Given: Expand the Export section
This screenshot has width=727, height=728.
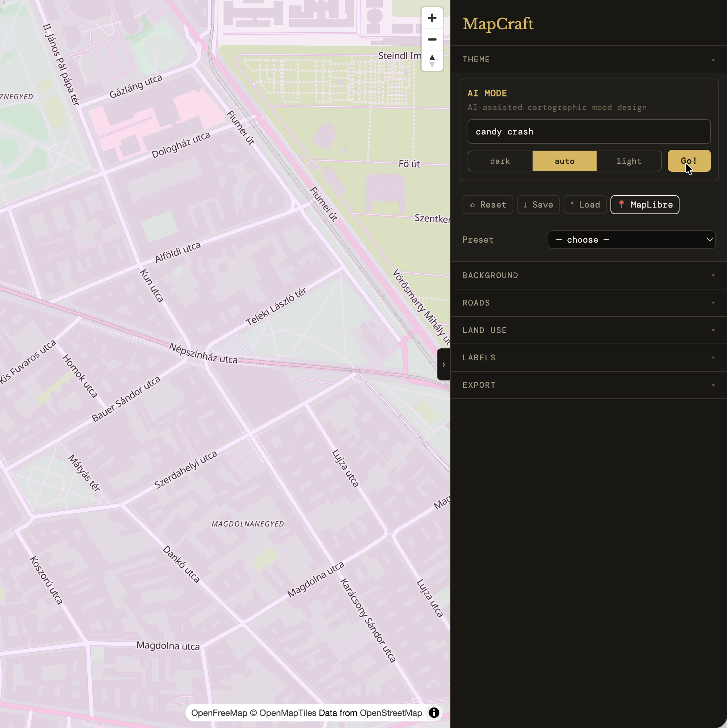Looking at the screenshot, I should click(589, 385).
